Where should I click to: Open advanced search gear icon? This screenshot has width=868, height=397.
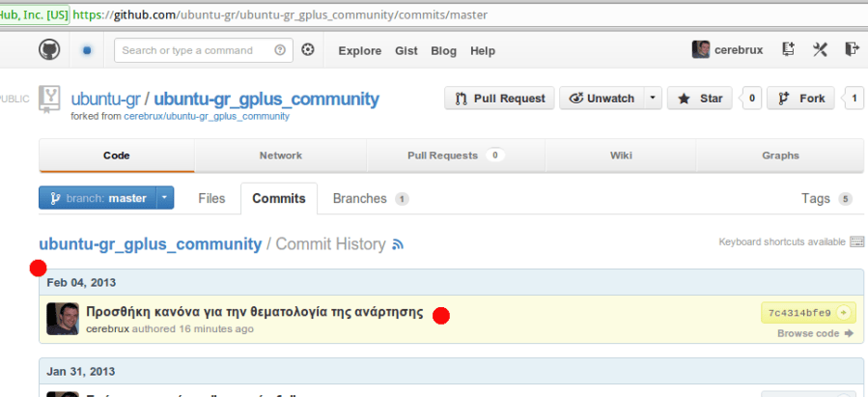(308, 50)
